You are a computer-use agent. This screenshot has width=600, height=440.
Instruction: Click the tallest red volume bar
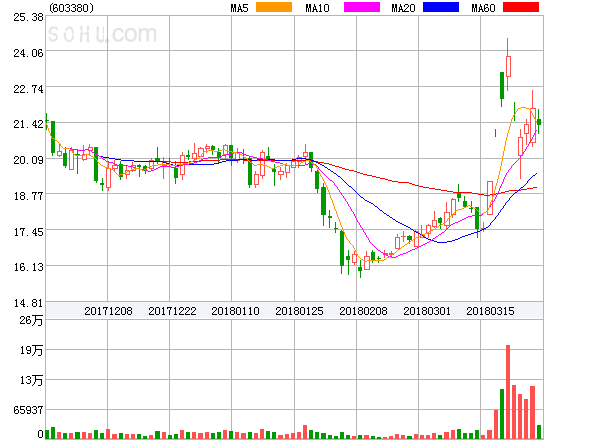pyautogui.click(x=508, y=392)
